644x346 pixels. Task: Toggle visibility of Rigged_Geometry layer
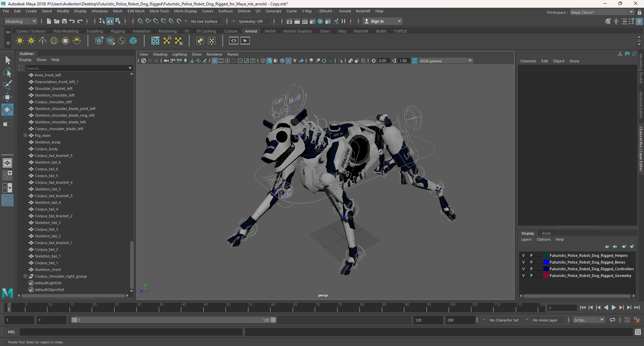(523, 276)
